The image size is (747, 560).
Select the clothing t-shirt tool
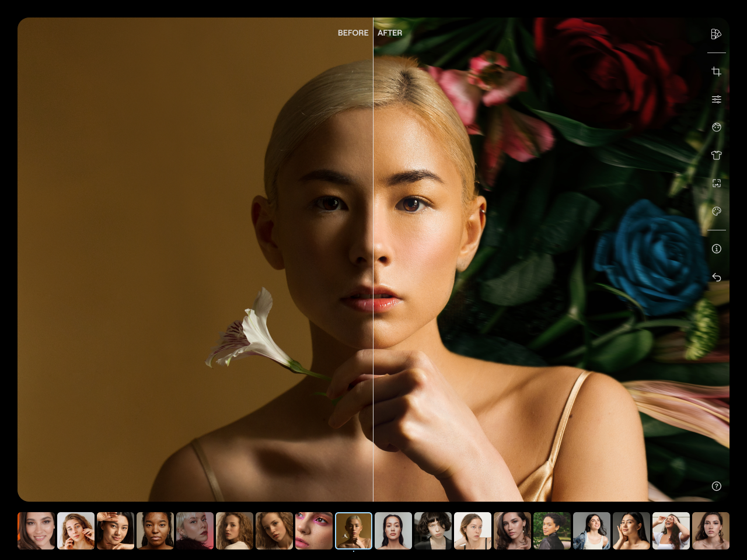pos(716,155)
